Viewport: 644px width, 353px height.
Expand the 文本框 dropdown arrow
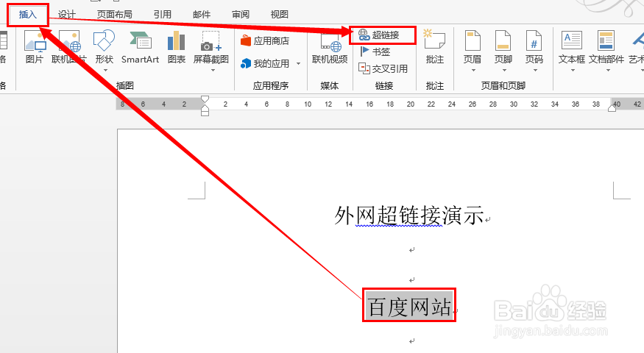click(573, 70)
